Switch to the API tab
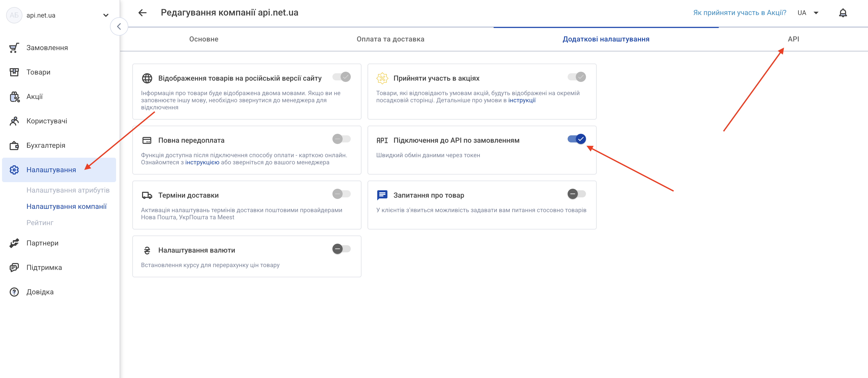Screen dimensions: 868x378 pyautogui.click(x=793, y=39)
